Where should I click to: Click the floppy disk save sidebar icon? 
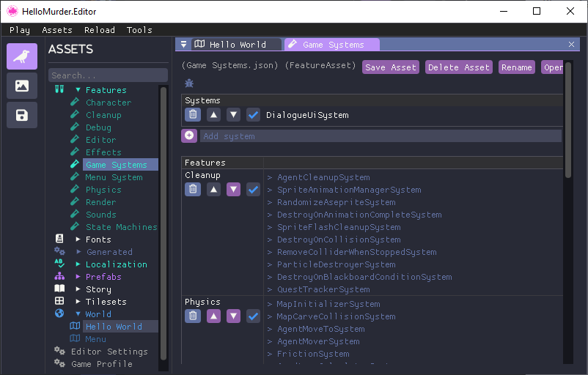click(x=22, y=115)
